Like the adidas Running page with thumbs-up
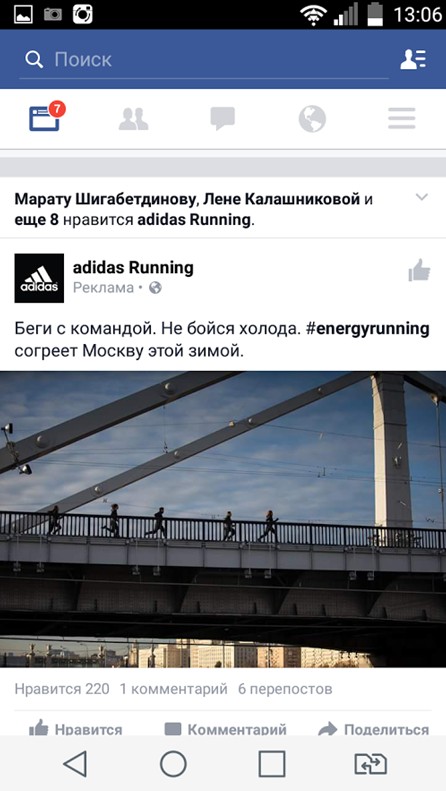 pos(419,270)
